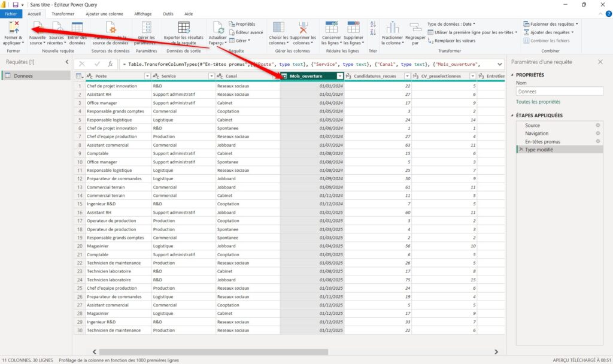The image size is (613, 364).
Task: Click horizontal scrollbar right arrow
Action: coord(496,352)
